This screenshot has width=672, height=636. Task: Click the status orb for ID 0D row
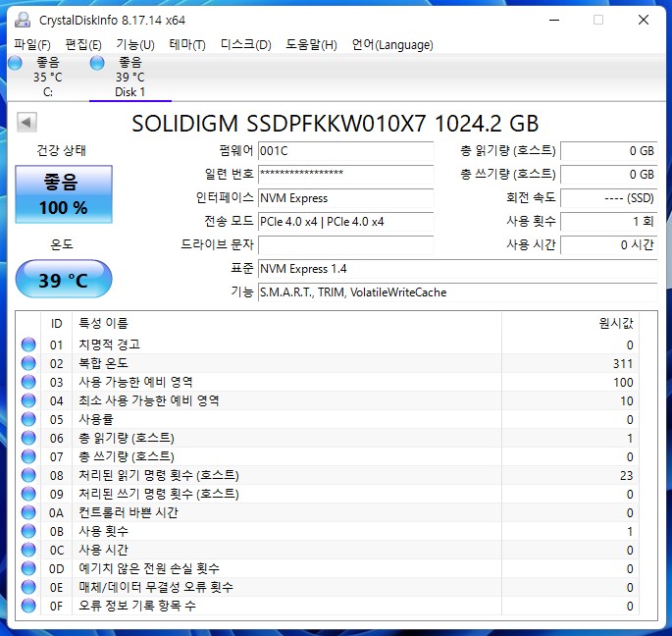(28, 568)
